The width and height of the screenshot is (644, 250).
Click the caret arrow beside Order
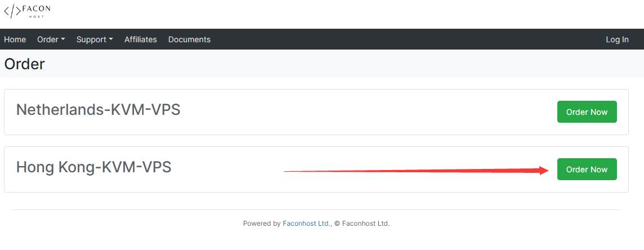(x=63, y=39)
